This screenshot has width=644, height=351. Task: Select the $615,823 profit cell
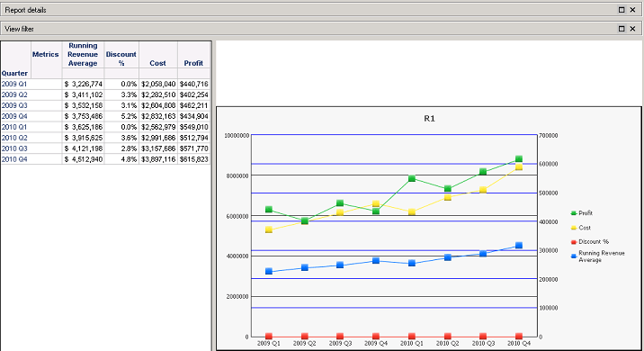pyautogui.click(x=194, y=159)
